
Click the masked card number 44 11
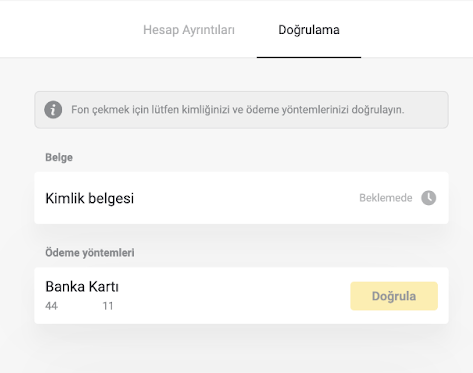(79, 306)
